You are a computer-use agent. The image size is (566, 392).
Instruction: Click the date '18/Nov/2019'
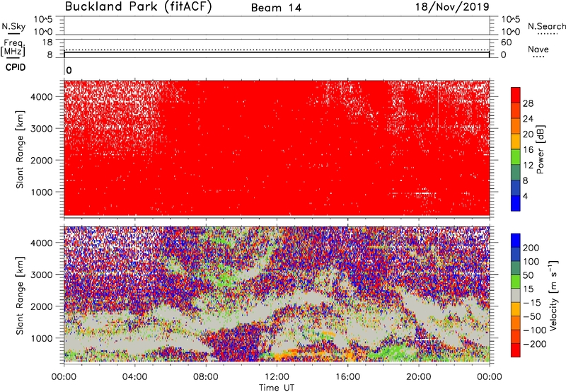click(x=452, y=6)
